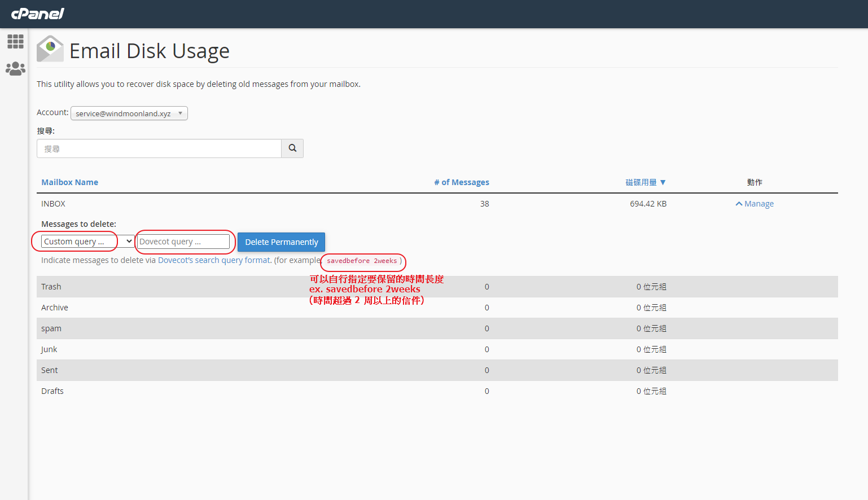Click the disk usage sort arrow

tap(663, 182)
